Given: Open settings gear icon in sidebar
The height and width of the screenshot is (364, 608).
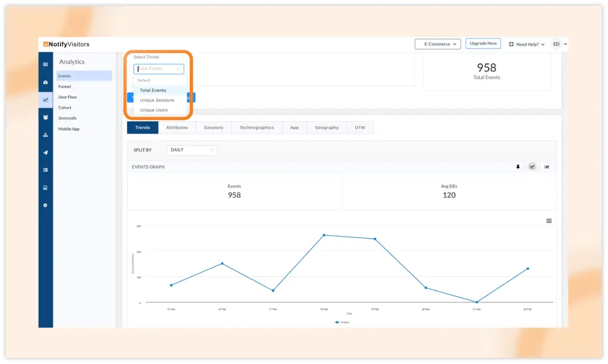Looking at the screenshot, I should (x=46, y=205).
